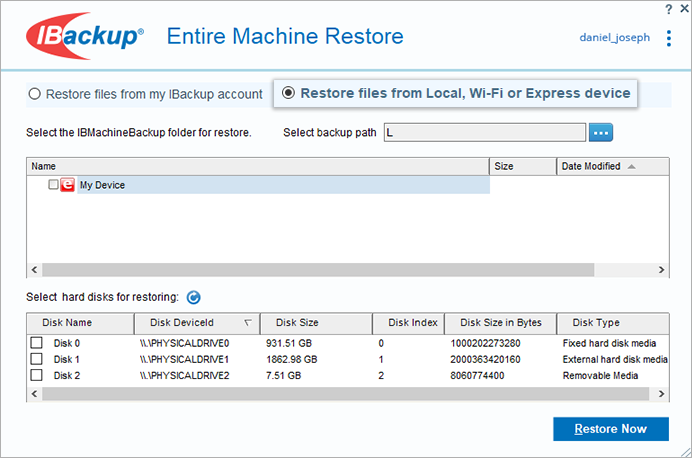692x458 pixels.
Task: Open the help question mark icon
Action: (x=669, y=9)
